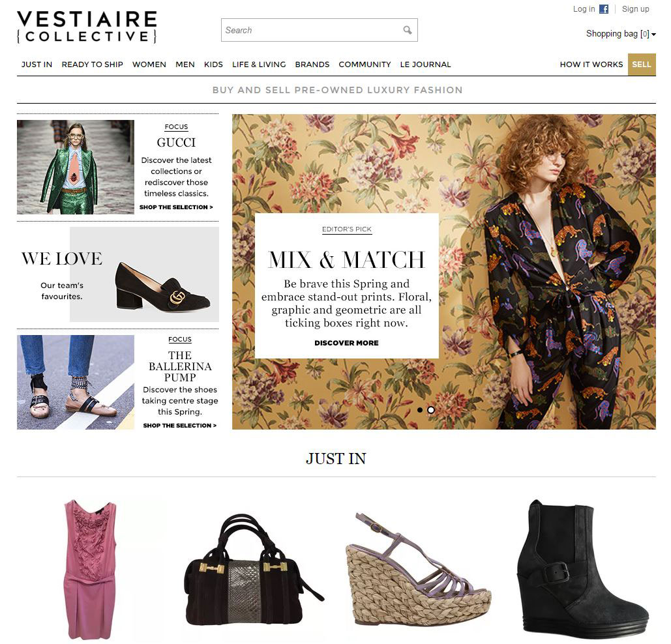Select the first carousel slide dot

tap(420, 409)
